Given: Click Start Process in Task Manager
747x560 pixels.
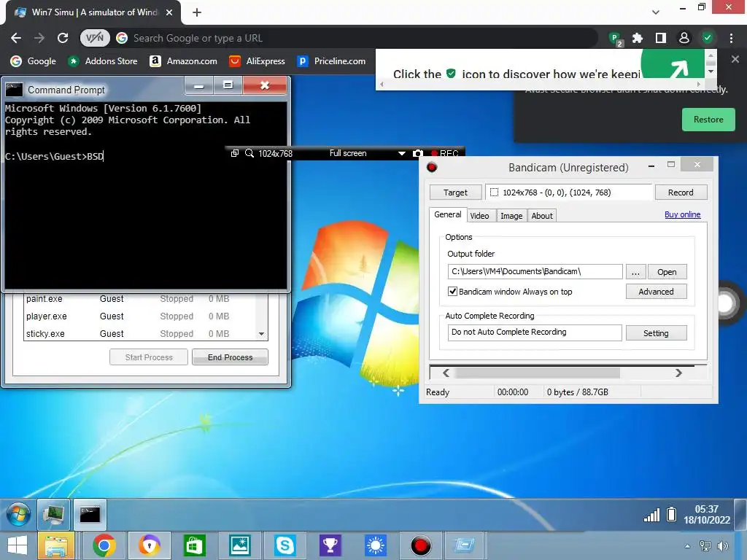Looking at the screenshot, I should pos(149,357).
